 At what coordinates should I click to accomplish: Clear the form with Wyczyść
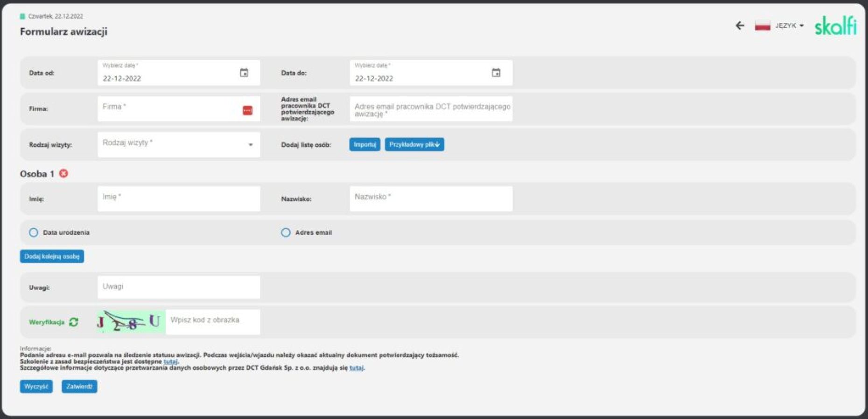click(x=36, y=386)
